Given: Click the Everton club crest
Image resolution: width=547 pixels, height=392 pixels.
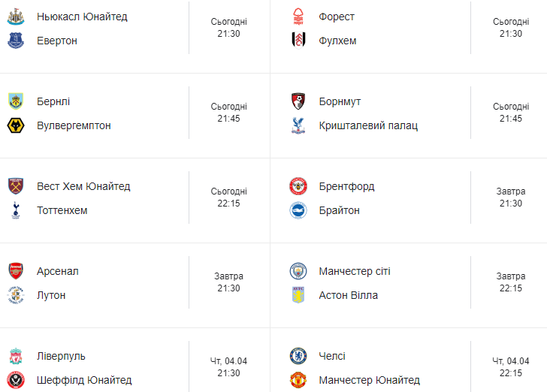Looking at the screenshot, I should pyautogui.click(x=16, y=41).
